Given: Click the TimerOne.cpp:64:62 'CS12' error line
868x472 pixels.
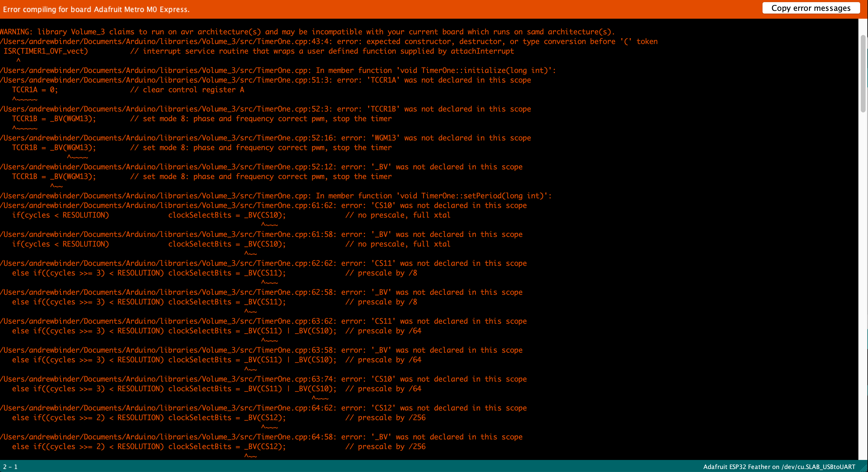Looking at the screenshot, I should coord(263,408).
